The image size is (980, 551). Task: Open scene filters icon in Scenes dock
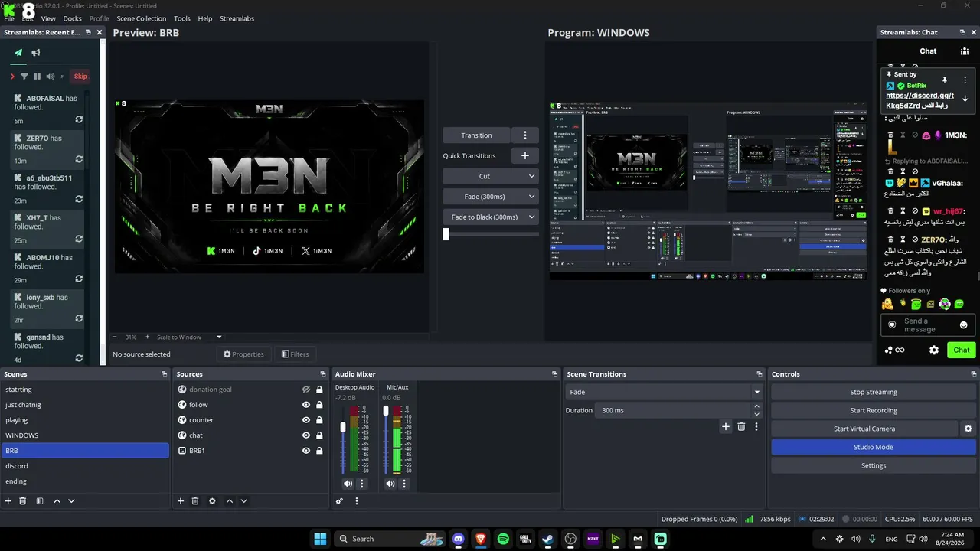(x=40, y=501)
